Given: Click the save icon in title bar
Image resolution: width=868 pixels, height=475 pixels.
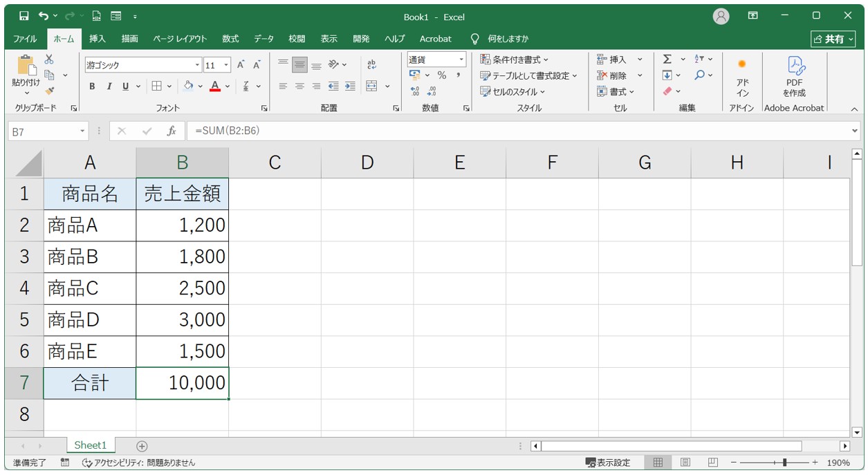Looking at the screenshot, I should pos(24,16).
